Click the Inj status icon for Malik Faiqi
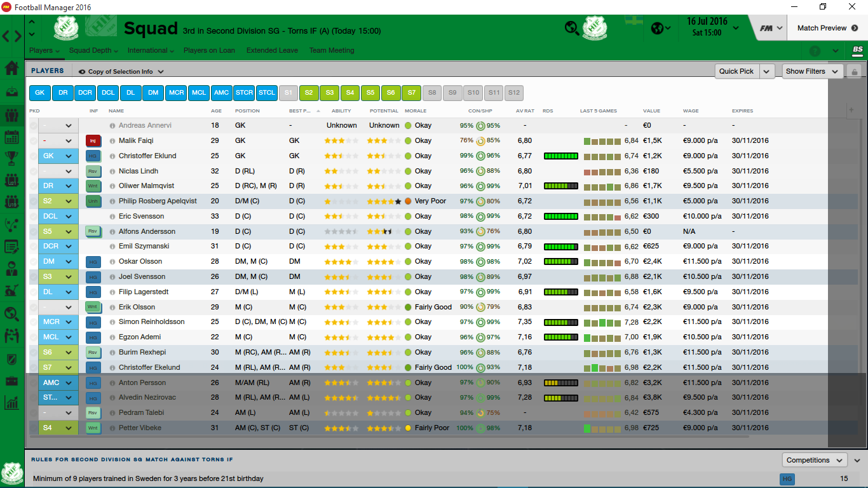 [x=93, y=141]
